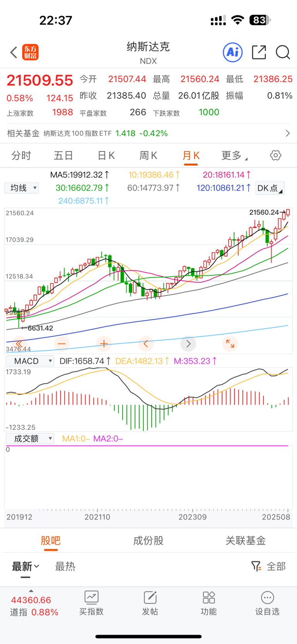Tap the 平盘家数 266 value

pyautogui.click(x=113, y=113)
